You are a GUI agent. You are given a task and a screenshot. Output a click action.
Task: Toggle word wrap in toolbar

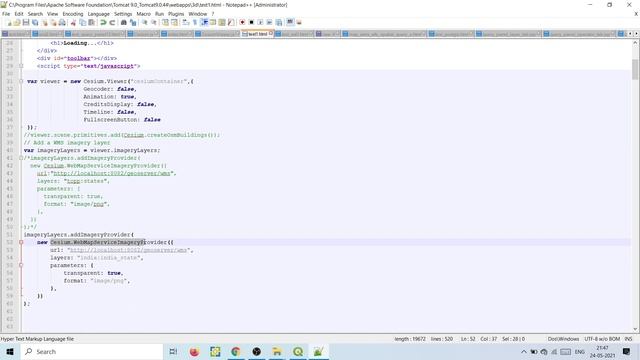pos(186,22)
